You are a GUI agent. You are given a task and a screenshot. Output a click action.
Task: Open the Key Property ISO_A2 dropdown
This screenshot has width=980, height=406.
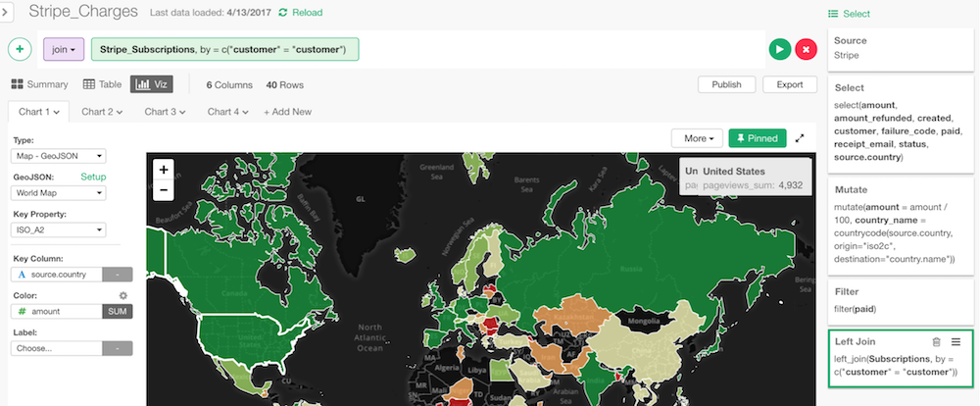click(x=58, y=230)
